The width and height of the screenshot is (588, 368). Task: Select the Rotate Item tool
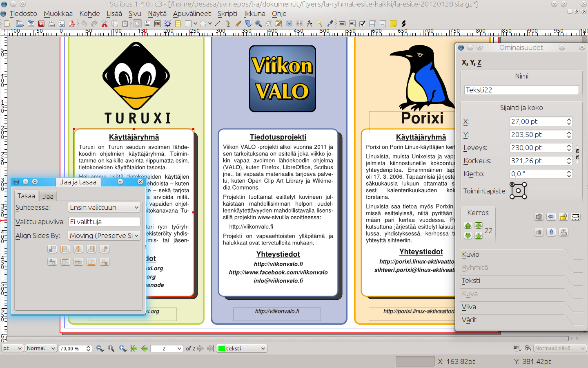pyautogui.click(x=248, y=24)
